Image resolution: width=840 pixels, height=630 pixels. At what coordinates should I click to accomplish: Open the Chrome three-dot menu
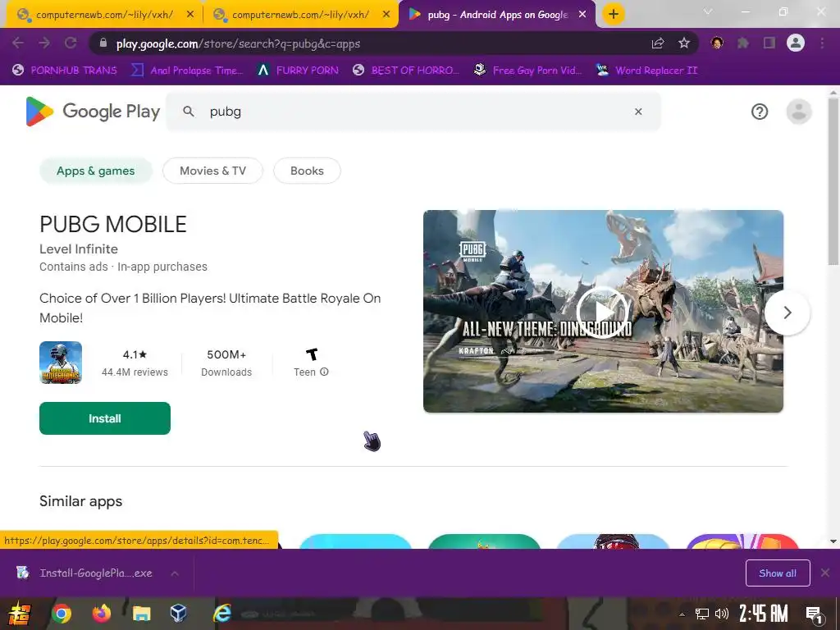pos(822,43)
